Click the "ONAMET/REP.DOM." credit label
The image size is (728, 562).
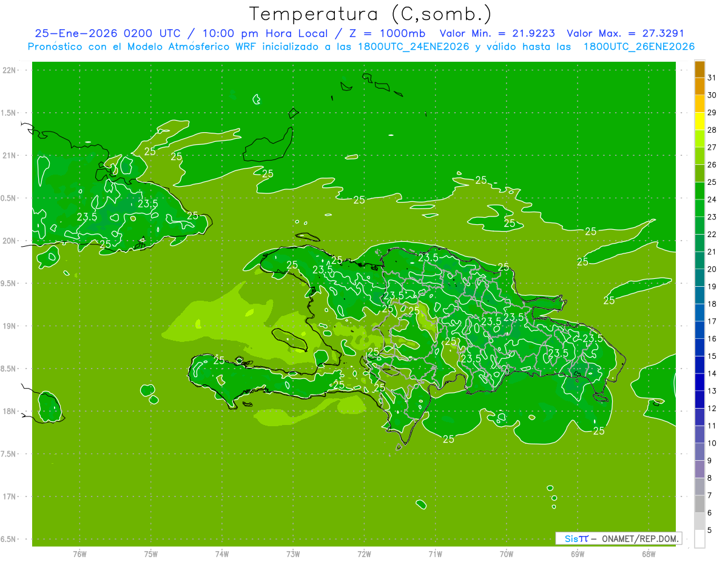click(x=640, y=538)
